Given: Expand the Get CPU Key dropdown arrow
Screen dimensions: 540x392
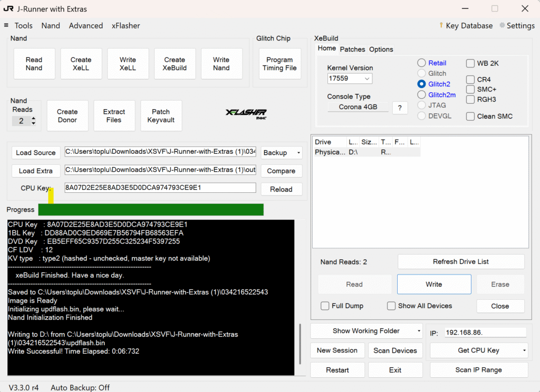Looking at the screenshot, I should [x=524, y=350].
